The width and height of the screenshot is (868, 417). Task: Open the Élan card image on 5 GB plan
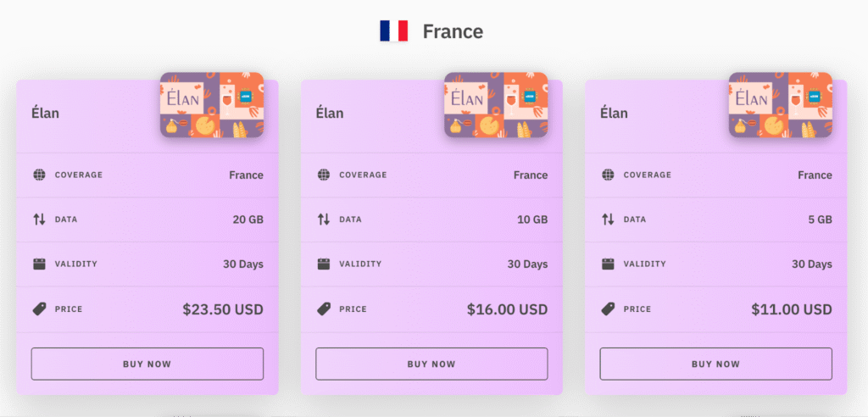pyautogui.click(x=781, y=104)
